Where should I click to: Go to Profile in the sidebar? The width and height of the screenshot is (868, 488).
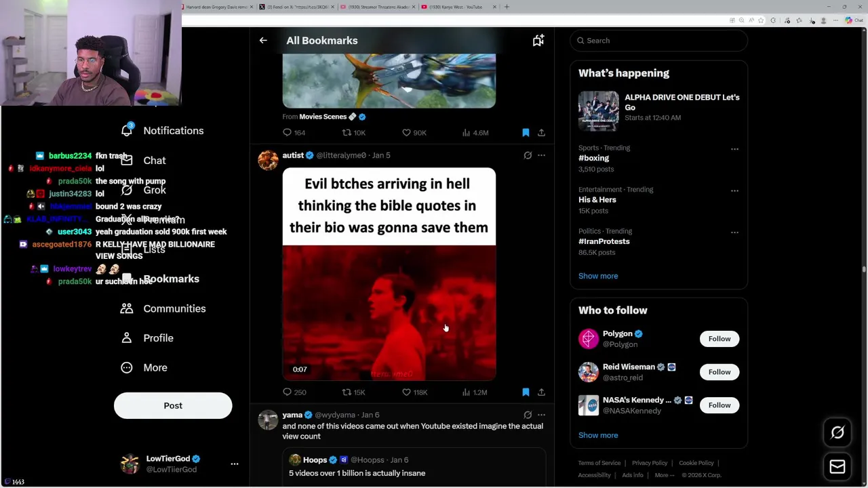coord(158,338)
